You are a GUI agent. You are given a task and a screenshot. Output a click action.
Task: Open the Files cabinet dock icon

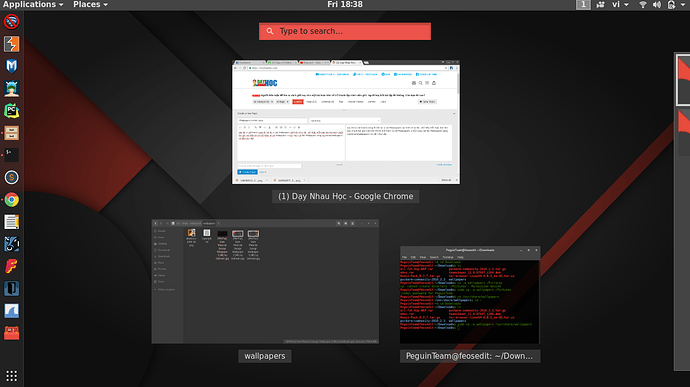click(x=11, y=133)
